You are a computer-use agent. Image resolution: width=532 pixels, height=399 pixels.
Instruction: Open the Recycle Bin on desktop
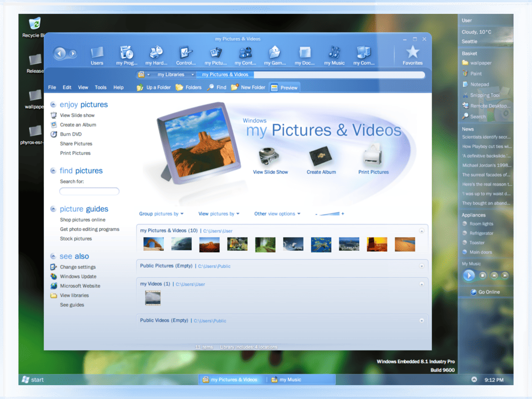(x=34, y=28)
